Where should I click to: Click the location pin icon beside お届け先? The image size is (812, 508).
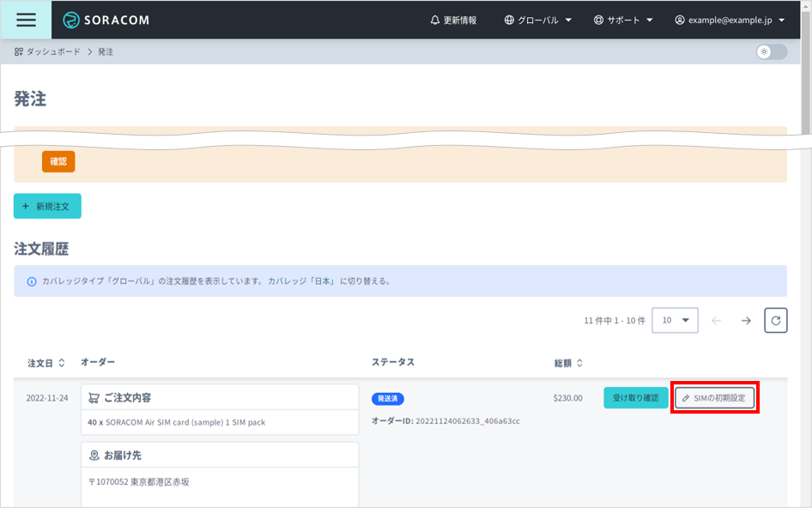tap(94, 455)
